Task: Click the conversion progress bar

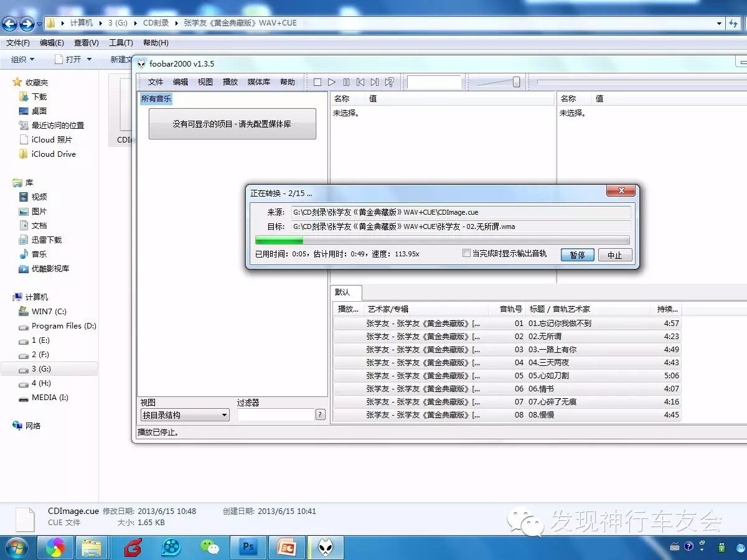Action: 443,240
